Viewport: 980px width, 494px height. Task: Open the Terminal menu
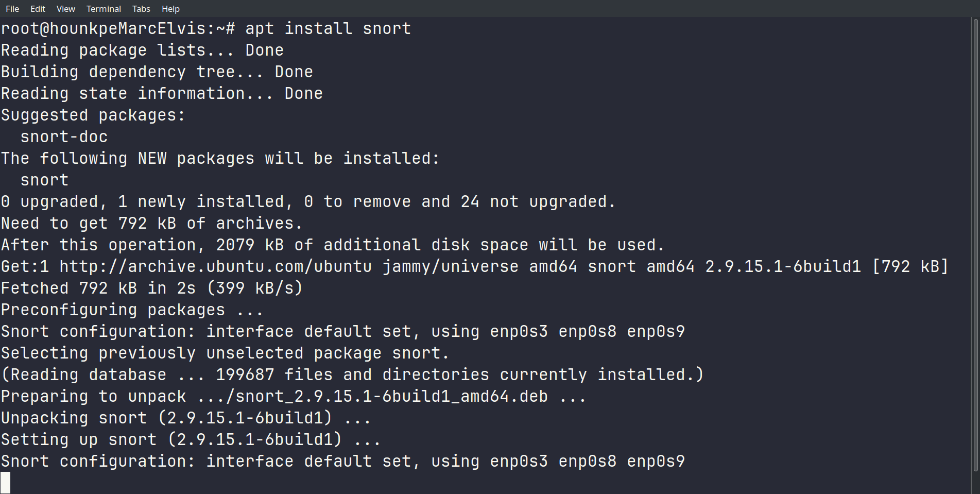click(x=104, y=9)
